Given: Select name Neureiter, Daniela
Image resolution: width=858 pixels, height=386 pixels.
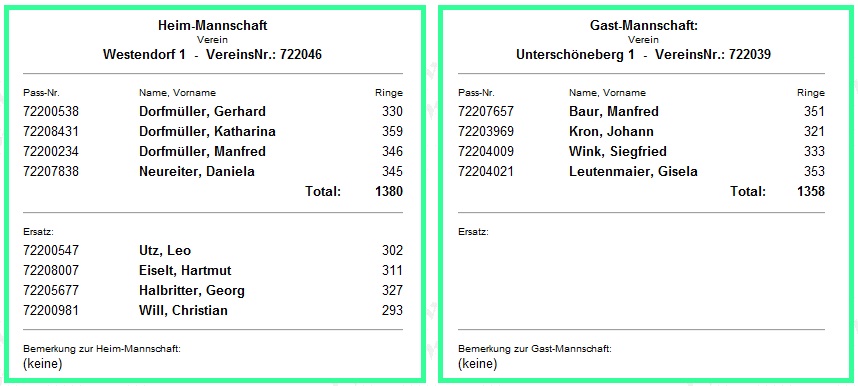Looking at the screenshot, I should pyautogui.click(x=197, y=172).
